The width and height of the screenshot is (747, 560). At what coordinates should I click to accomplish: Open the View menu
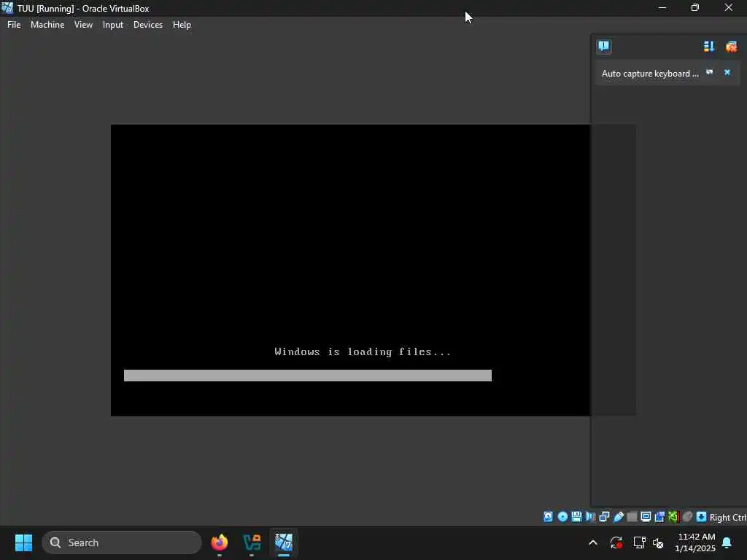coord(83,25)
